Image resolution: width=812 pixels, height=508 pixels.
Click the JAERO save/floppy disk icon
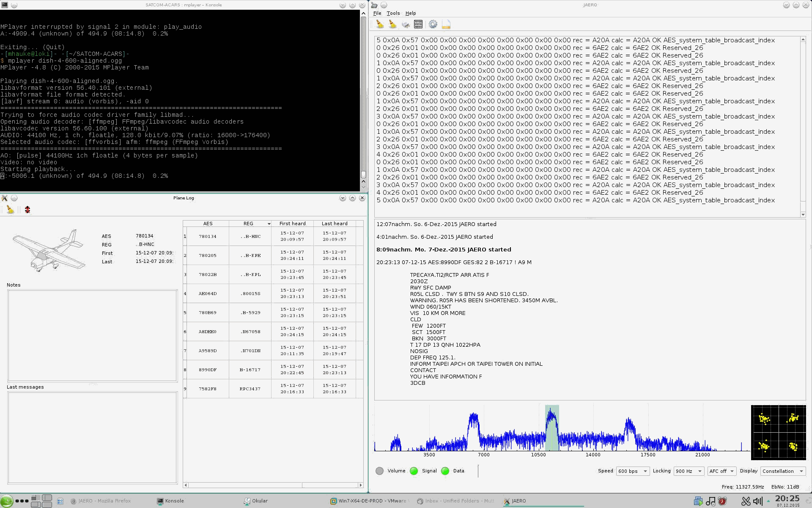point(446,25)
